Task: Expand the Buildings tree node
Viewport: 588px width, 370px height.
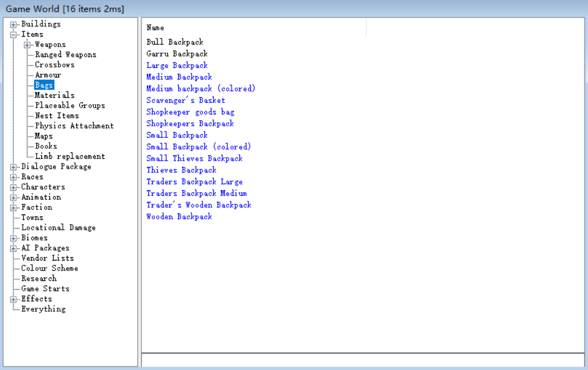Action: pyautogui.click(x=13, y=24)
